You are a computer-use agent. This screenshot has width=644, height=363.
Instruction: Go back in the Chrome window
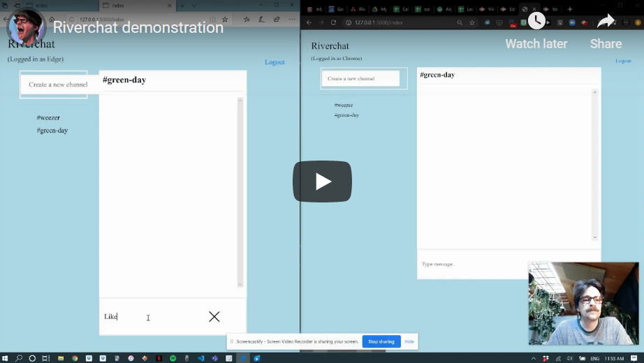click(309, 22)
